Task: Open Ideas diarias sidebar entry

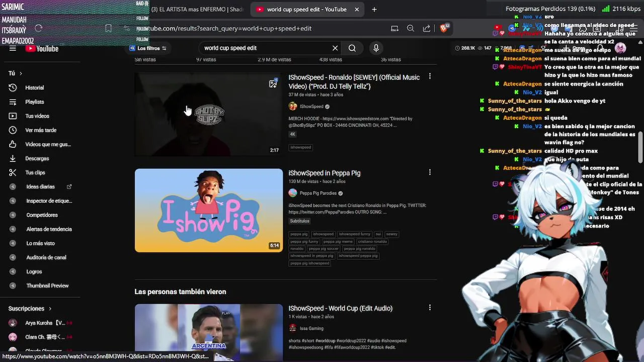Action: (40, 187)
